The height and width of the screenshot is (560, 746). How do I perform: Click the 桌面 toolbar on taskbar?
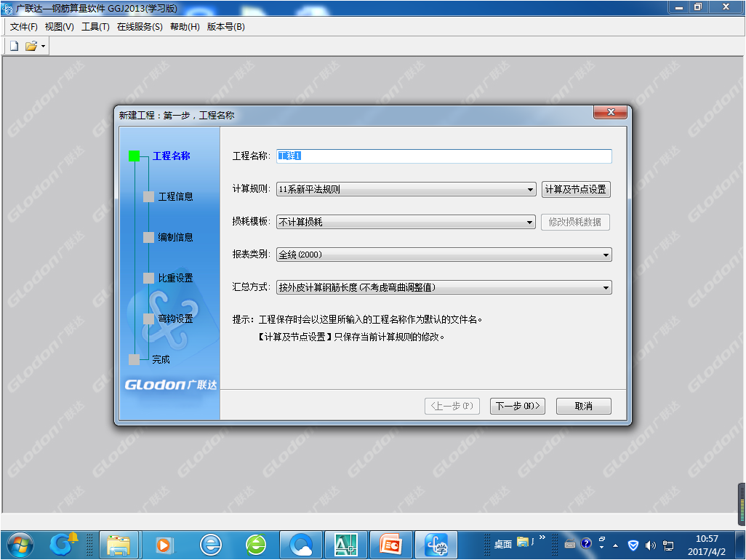(x=503, y=545)
